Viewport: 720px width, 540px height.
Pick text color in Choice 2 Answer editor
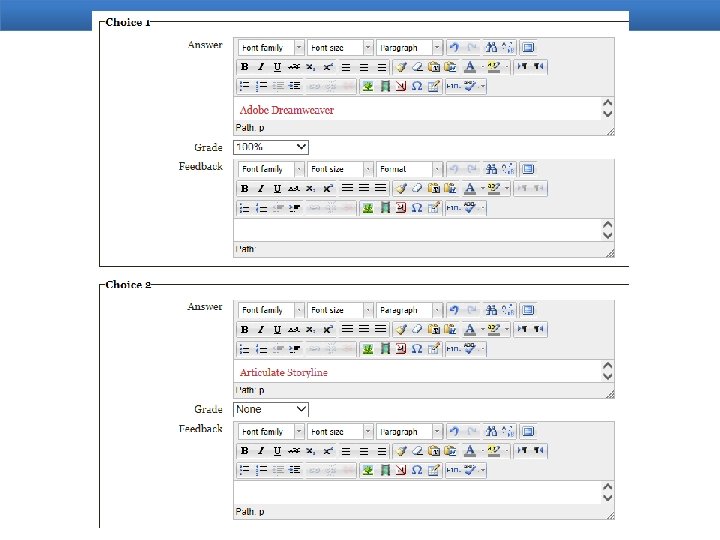470,329
